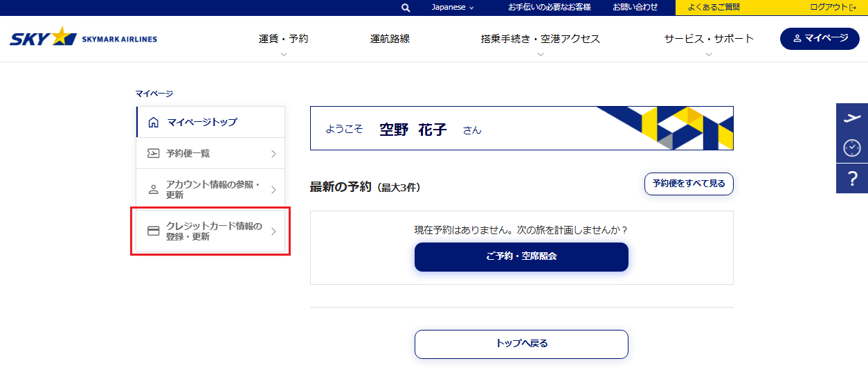
Task: Click the ticket icon beside 予約便一覧
Action: (153, 154)
